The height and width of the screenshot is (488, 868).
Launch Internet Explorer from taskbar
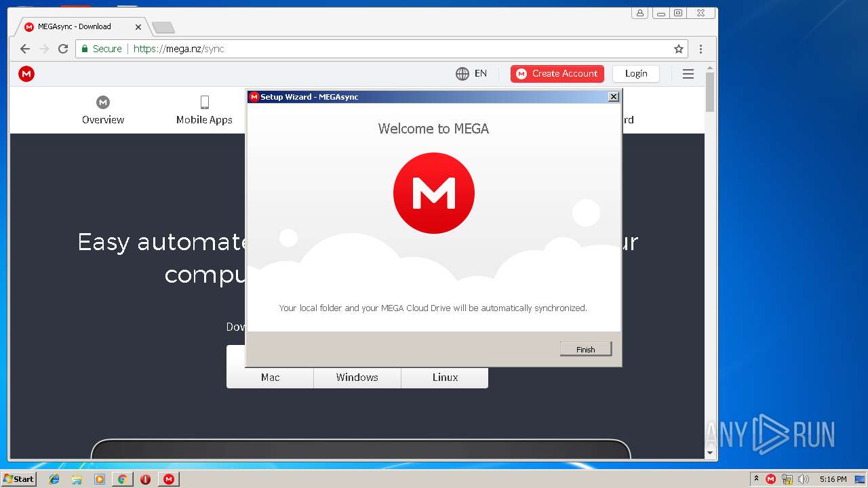coord(54,479)
